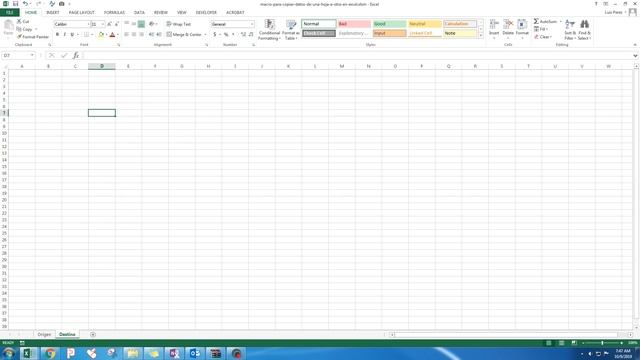Cut the selected cell
640x360 pixels.
coord(23,21)
